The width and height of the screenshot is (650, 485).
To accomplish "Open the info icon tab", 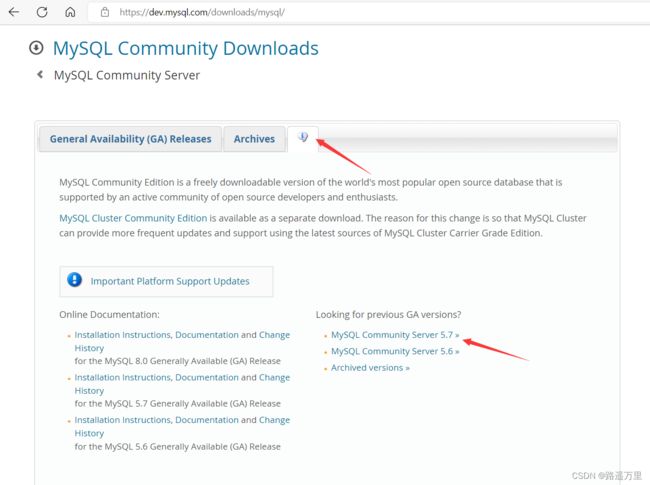I will 303,138.
